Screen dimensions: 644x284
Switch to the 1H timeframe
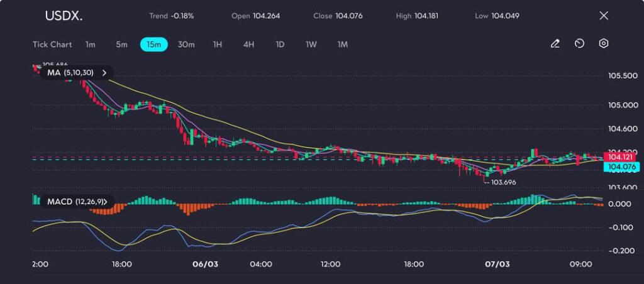(x=218, y=45)
